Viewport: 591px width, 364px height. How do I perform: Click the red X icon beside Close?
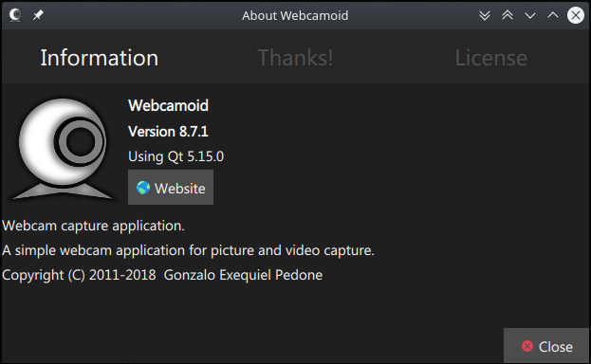click(527, 346)
